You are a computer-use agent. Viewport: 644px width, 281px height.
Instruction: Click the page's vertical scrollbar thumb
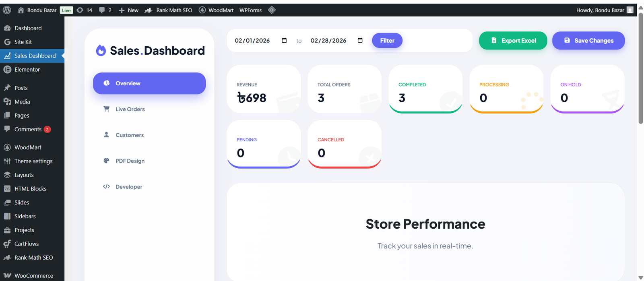point(640,68)
